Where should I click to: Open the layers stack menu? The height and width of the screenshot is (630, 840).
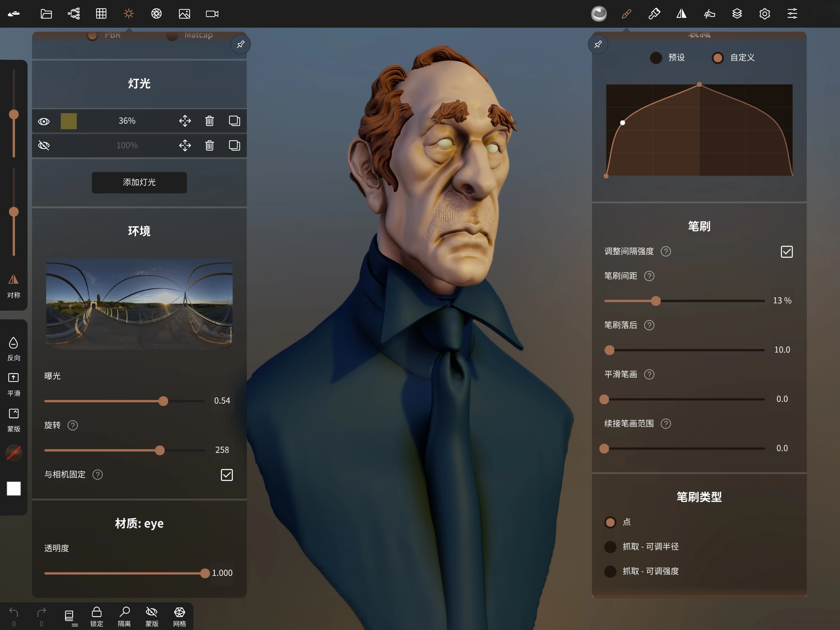737,14
